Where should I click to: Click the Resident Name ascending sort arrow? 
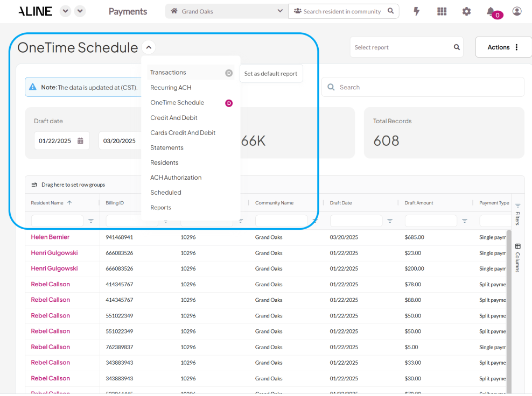click(x=69, y=203)
